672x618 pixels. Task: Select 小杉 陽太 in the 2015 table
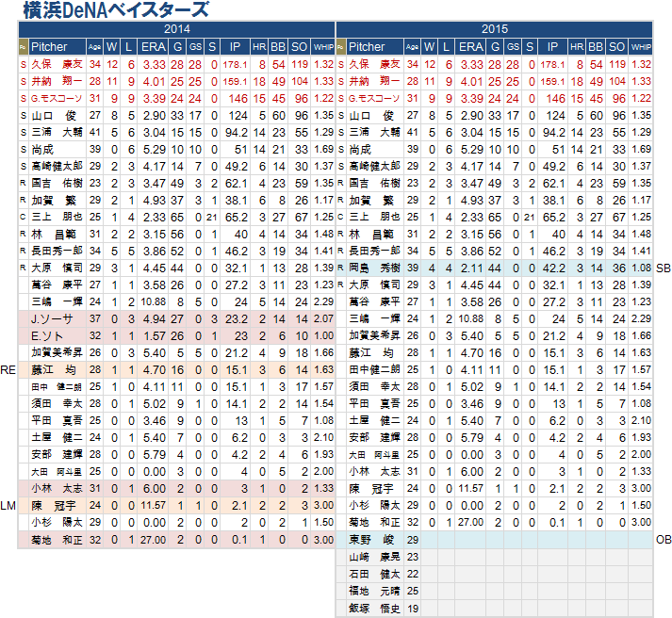(374, 506)
